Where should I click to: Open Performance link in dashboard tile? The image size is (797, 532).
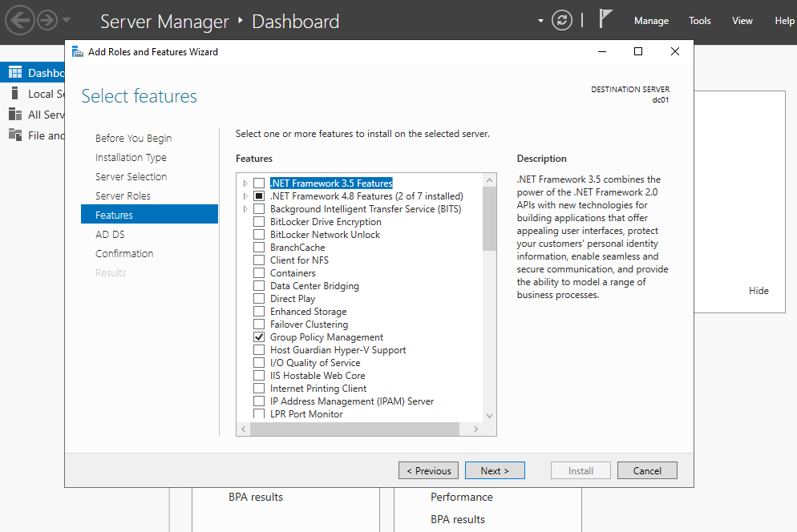(x=462, y=497)
